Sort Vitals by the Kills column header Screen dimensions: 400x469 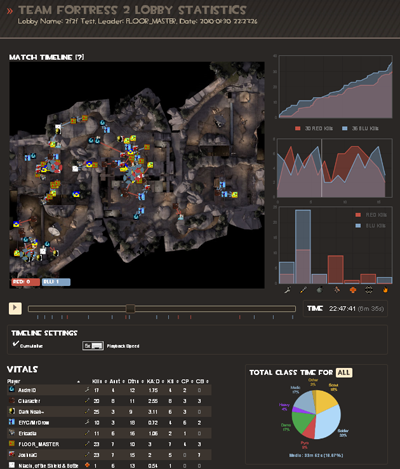pos(97,381)
